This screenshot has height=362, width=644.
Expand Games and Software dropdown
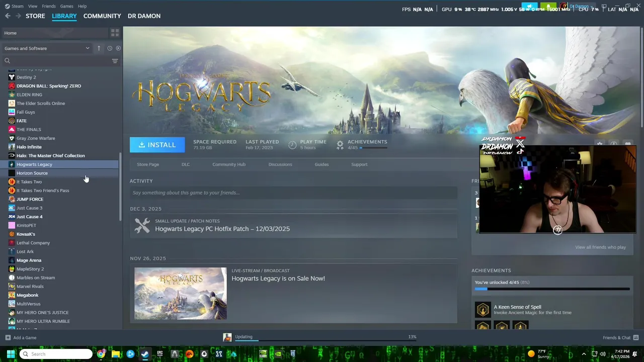(47, 48)
